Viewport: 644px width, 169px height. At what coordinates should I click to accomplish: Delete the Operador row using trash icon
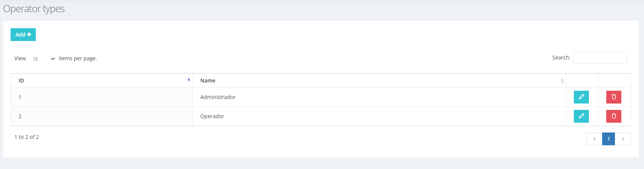click(x=613, y=116)
